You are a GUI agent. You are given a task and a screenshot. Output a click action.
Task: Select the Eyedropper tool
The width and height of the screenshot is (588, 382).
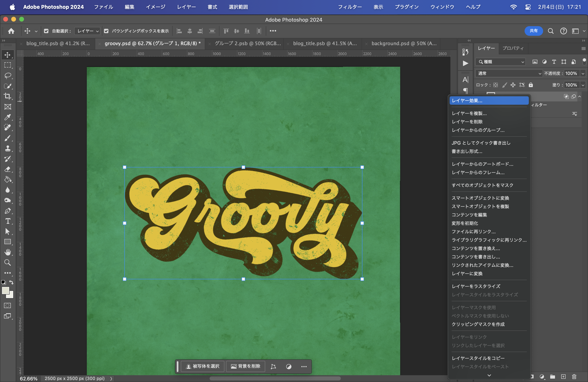(8, 117)
